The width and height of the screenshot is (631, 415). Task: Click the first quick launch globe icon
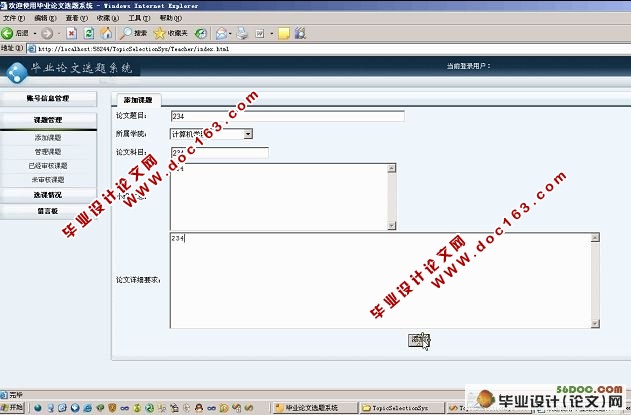[38, 408]
